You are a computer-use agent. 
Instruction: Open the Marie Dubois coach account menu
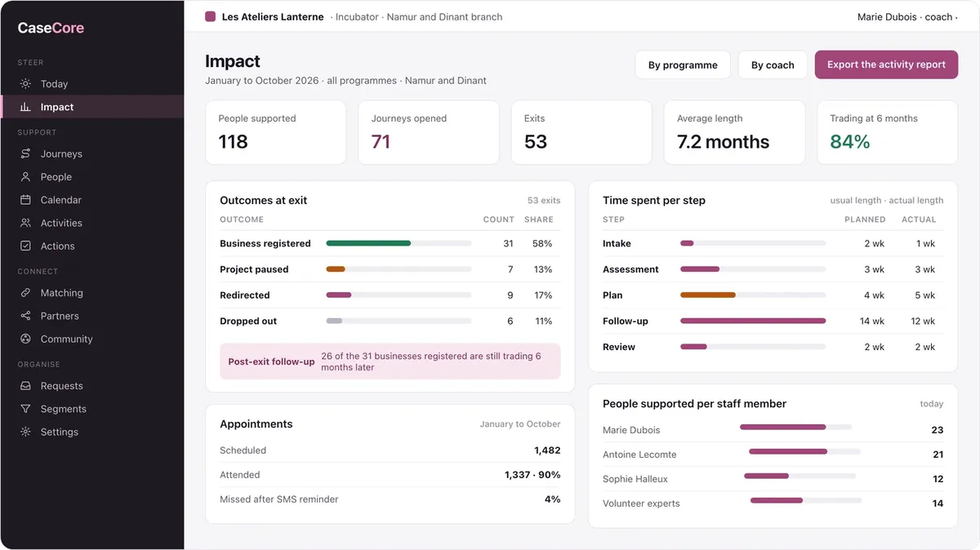pos(906,16)
